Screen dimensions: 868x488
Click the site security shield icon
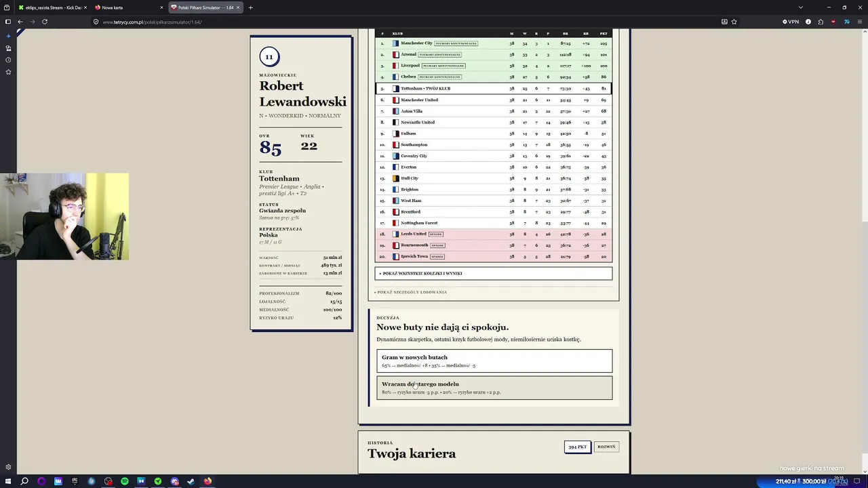point(96,22)
